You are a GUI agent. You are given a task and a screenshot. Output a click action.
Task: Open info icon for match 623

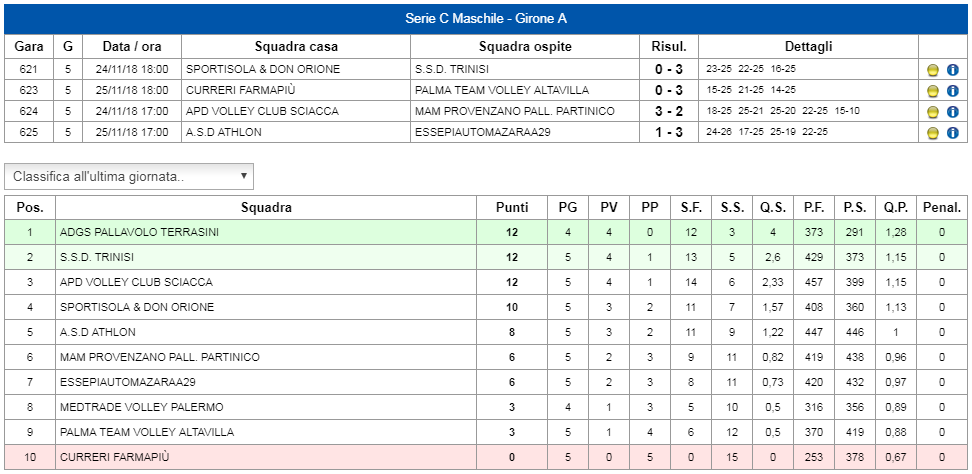(x=953, y=91)
